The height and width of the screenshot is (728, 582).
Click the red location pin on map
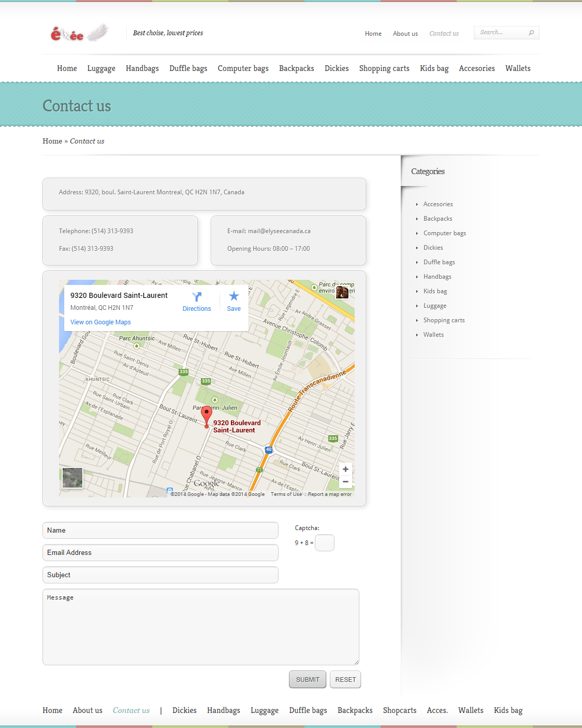coord(207,417)
